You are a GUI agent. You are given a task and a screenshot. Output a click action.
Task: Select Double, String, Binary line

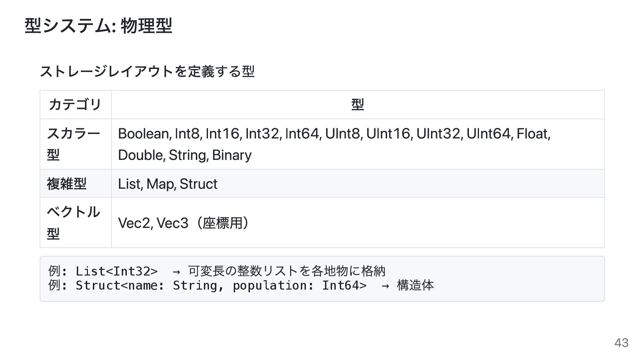[185, 155]
